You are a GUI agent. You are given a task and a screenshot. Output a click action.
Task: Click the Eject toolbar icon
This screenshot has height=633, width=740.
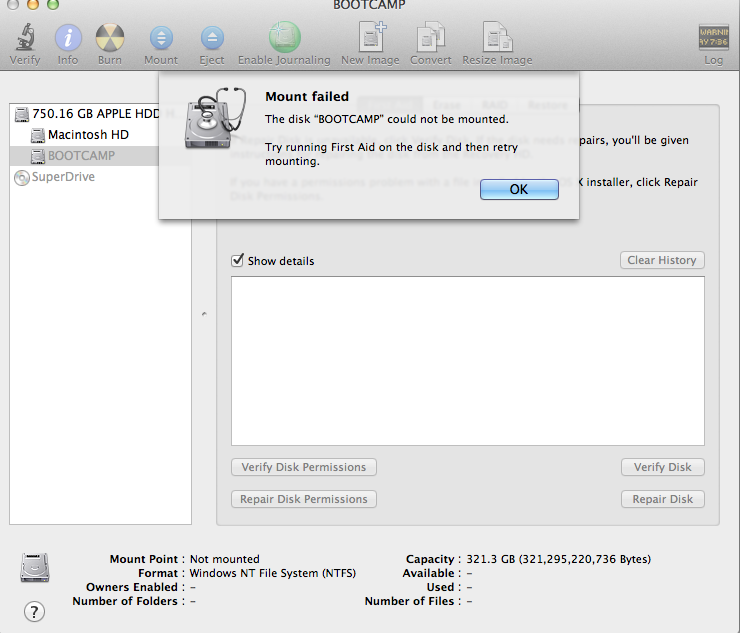pos(212,38)
